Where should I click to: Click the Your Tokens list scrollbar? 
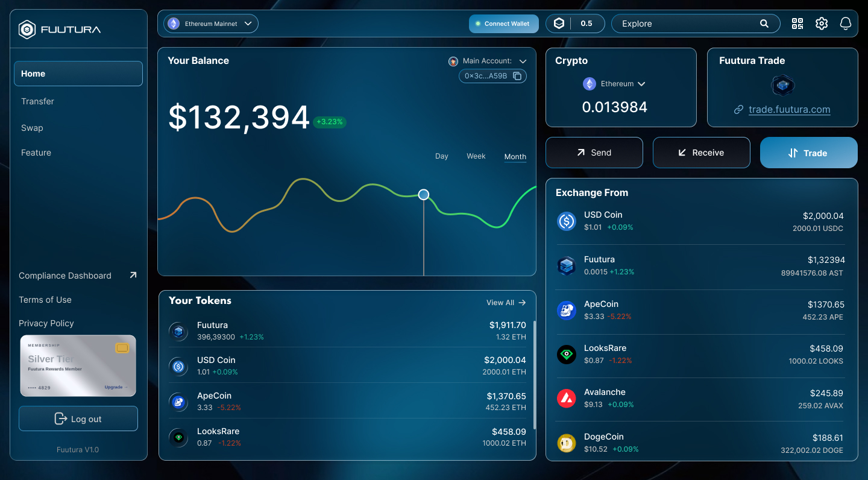point(535,374)
